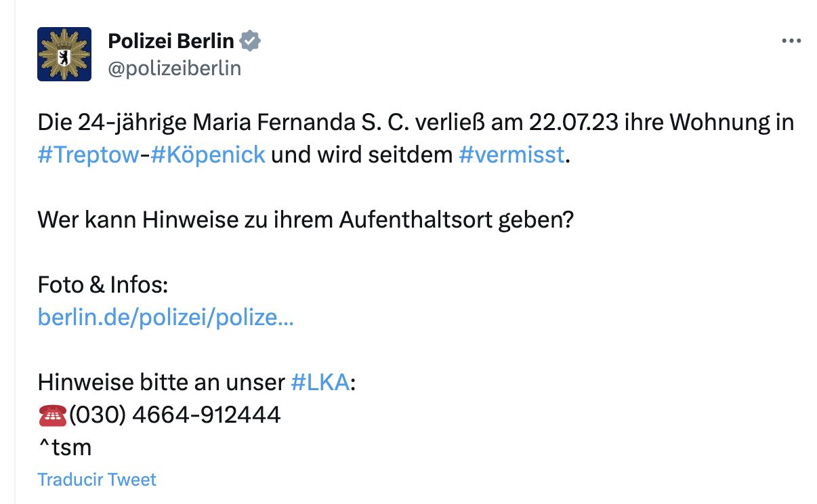Click Traducir Tweet to translate
The width and height of the screenshot is (817, 504).
[x=97, y=480]
